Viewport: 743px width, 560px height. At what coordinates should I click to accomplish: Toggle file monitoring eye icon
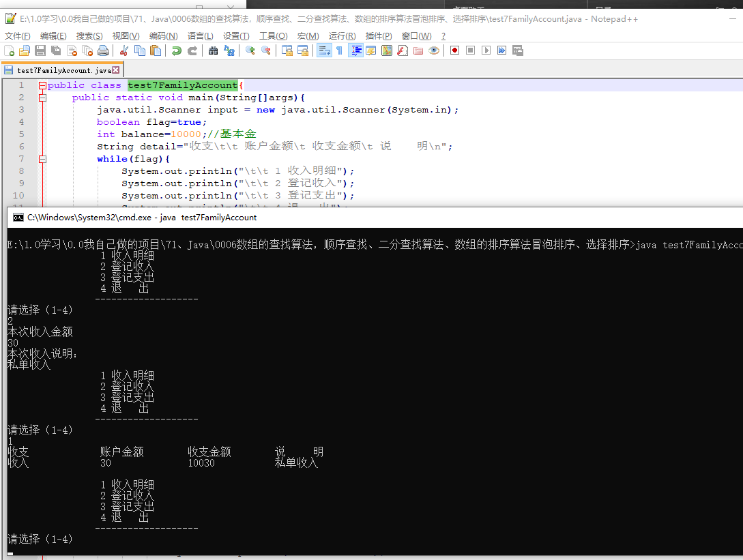click(433, 50)
